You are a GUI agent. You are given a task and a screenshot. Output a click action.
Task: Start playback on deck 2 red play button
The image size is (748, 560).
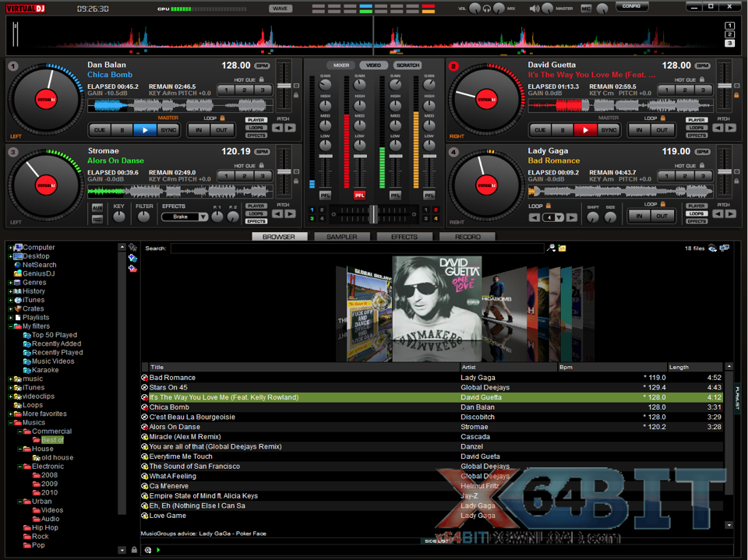(x=585, y=130)
